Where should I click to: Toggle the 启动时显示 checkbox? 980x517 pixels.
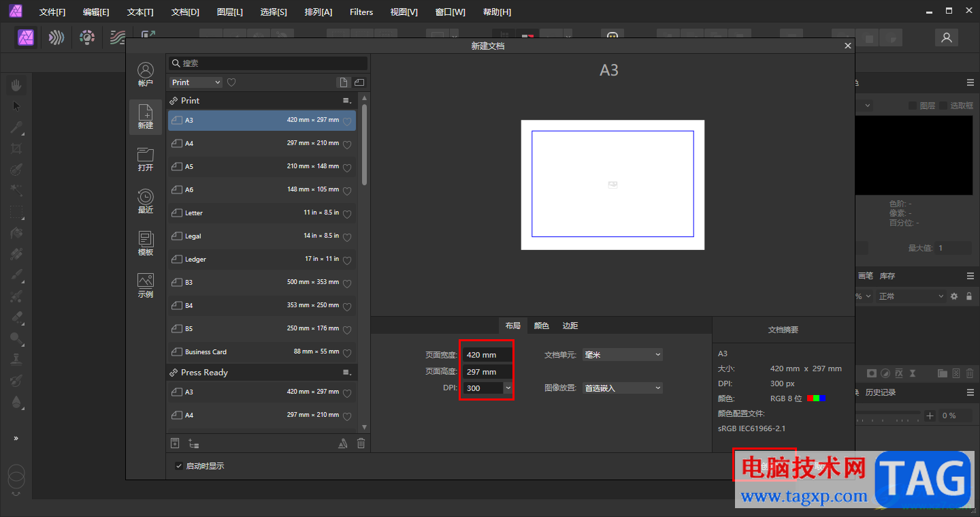[x=178, y=466]
